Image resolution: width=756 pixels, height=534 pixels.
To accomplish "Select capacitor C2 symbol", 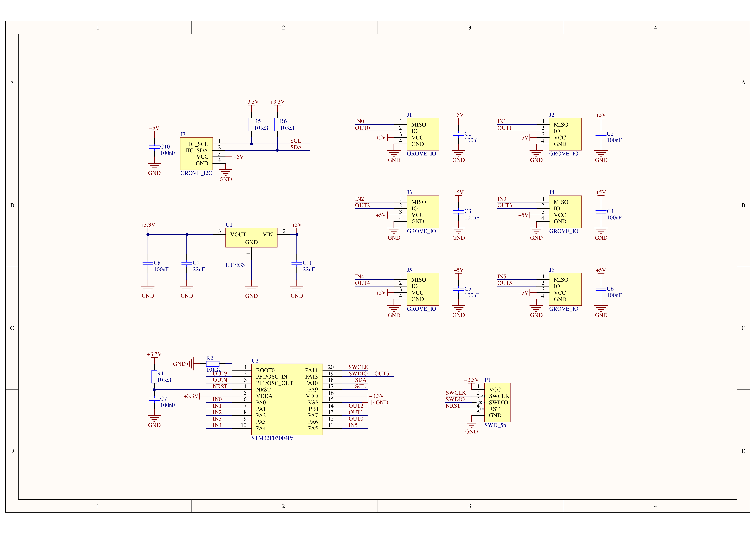I will [x=601, y=134].
